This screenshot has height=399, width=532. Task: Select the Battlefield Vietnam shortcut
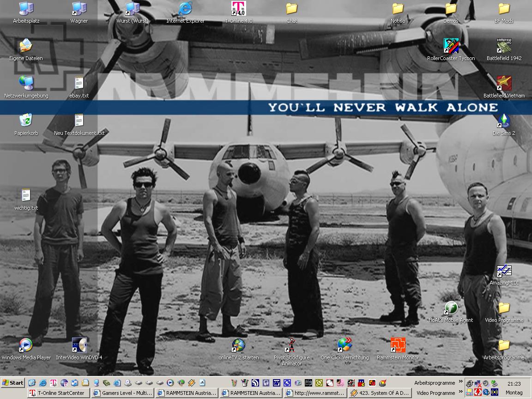tap(504, 88)
